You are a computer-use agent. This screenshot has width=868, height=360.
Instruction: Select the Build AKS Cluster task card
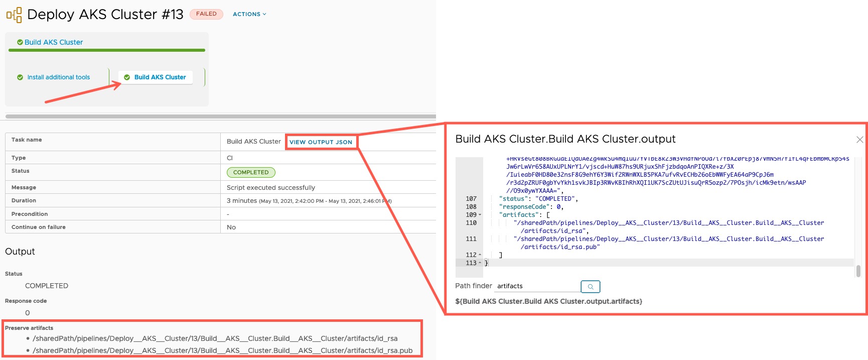click(156, 77)
